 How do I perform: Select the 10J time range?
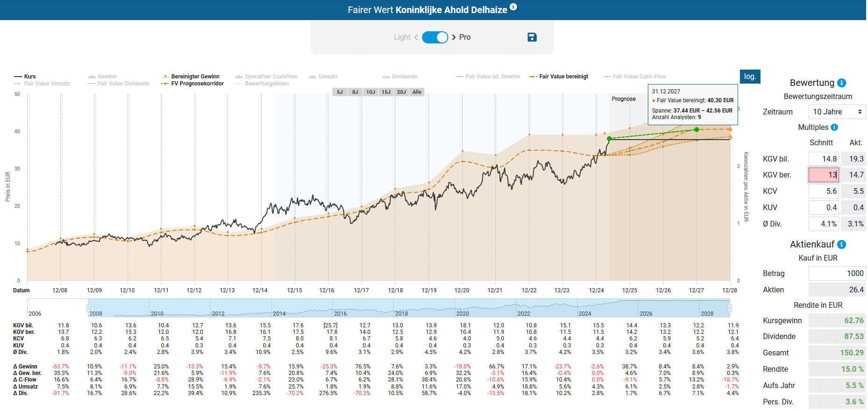point(371,92)
